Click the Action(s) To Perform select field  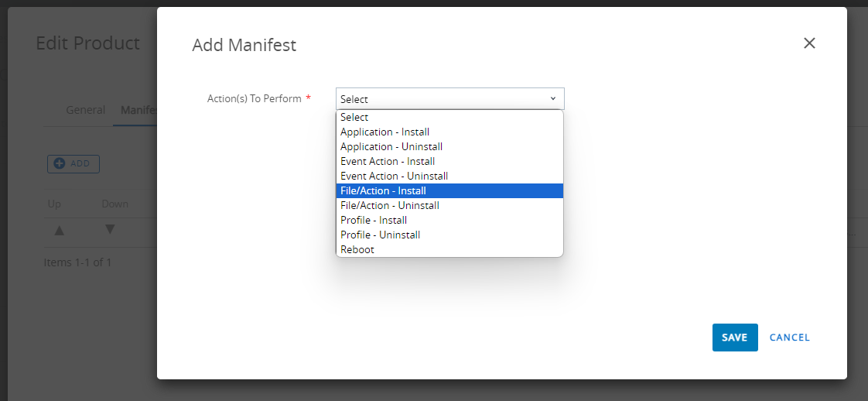pyautogui.click(x=449, y=98)
